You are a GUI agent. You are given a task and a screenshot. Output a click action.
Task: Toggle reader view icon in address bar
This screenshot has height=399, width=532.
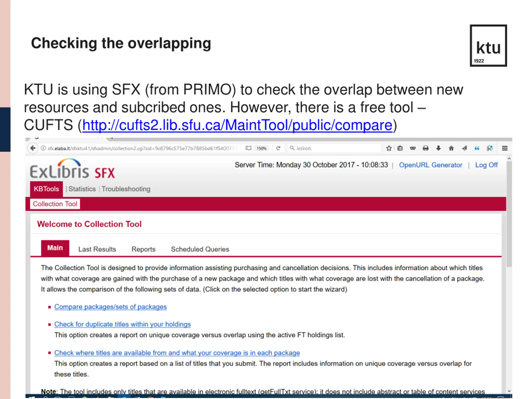(x=248, y=148)
